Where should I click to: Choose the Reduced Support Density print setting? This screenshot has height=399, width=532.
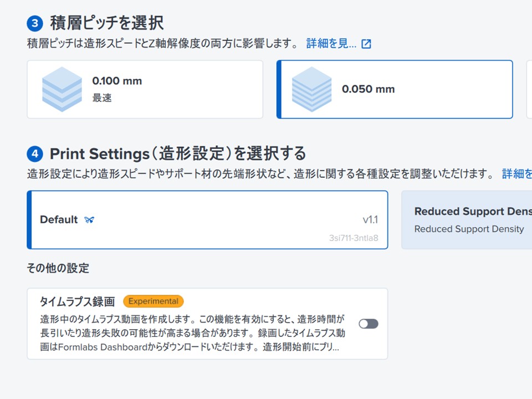tap(467, 220)
